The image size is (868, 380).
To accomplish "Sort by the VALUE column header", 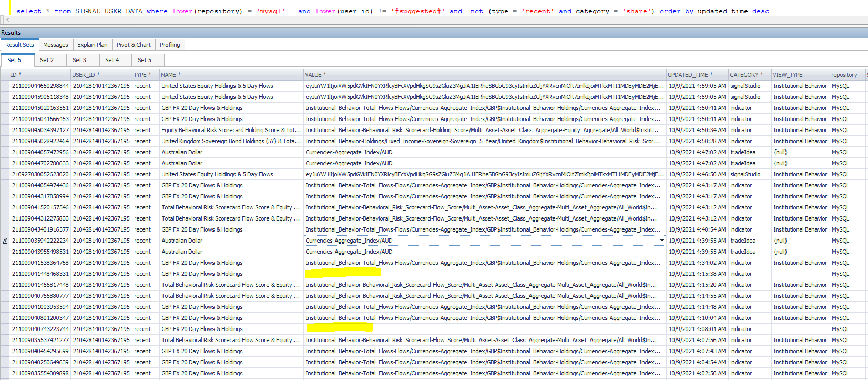I will (x=485, y=75).
